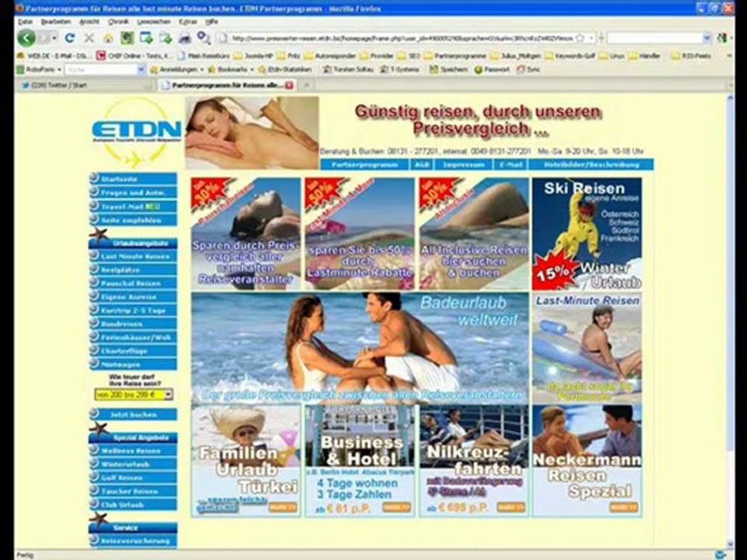The image size is (747, 560).
Task: Click the Business & Hotel tile
Action: 360,460
